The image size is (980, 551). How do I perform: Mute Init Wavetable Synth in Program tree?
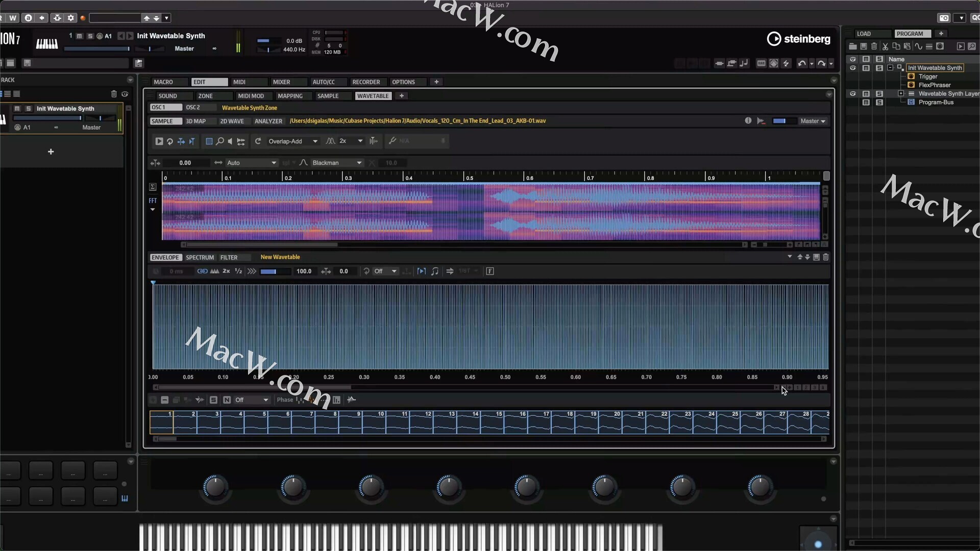(866, 68)
